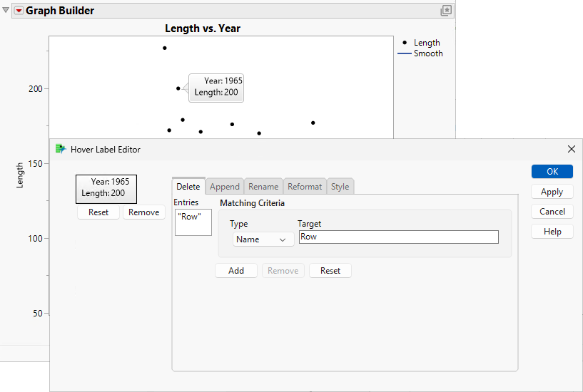Open Help for the Hover Label Editor
This screenshot has height=392, width=583.
point(552,232)
